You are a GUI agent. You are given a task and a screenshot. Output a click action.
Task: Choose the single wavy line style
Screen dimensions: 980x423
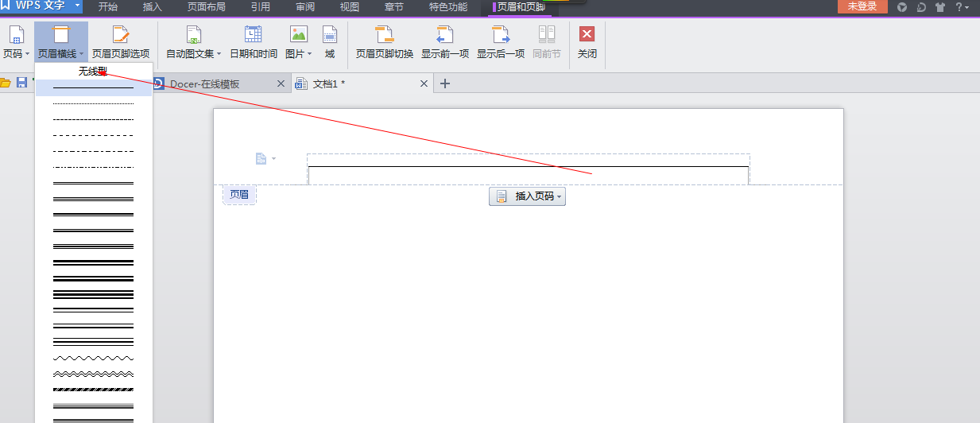[93, 358]
